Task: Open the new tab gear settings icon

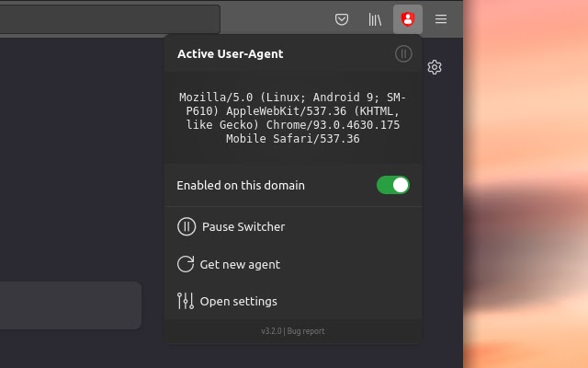Action: click(x=435, y=67)
